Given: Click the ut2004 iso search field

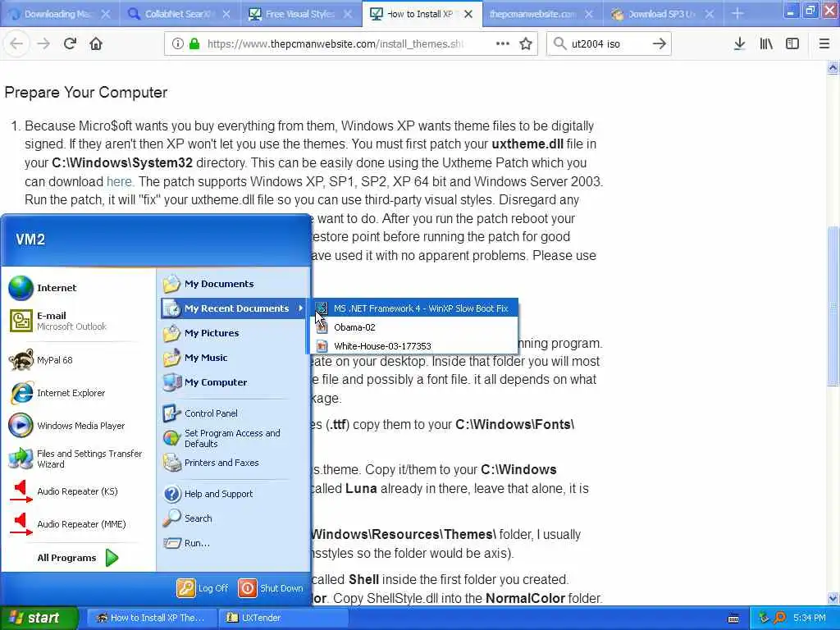Looking at the screenshot, I should (608, 43).
